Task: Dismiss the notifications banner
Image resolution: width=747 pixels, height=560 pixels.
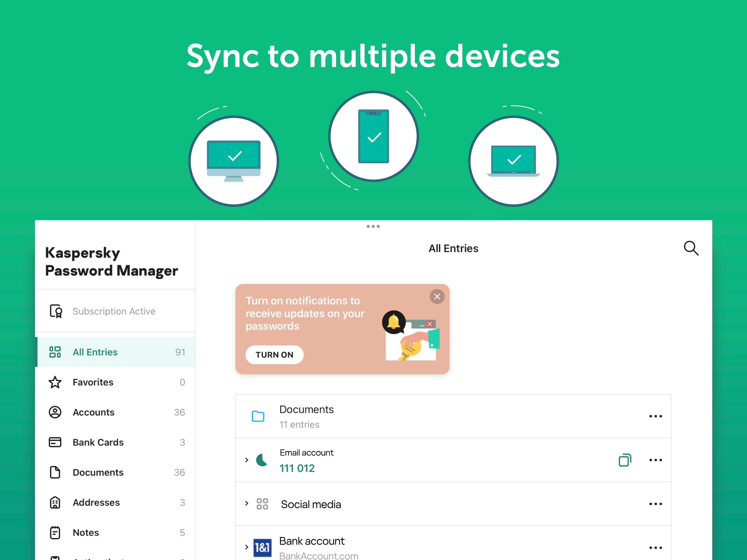Action: click(x=437, y=297)
